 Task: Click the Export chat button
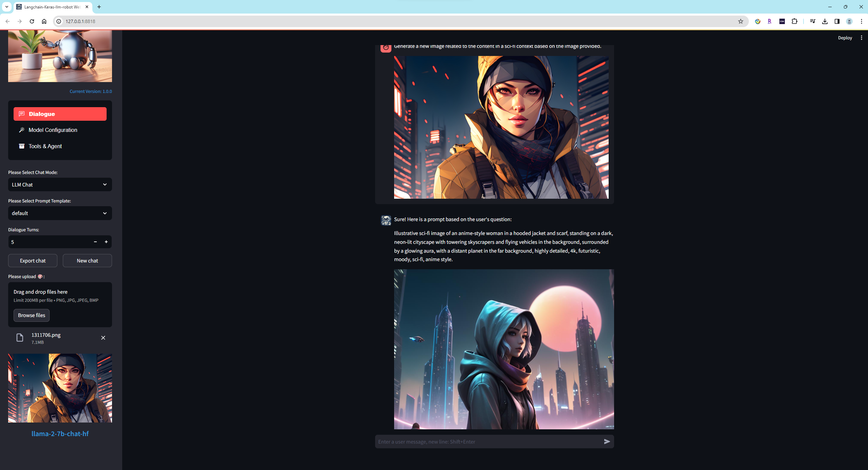pos(33,261)
